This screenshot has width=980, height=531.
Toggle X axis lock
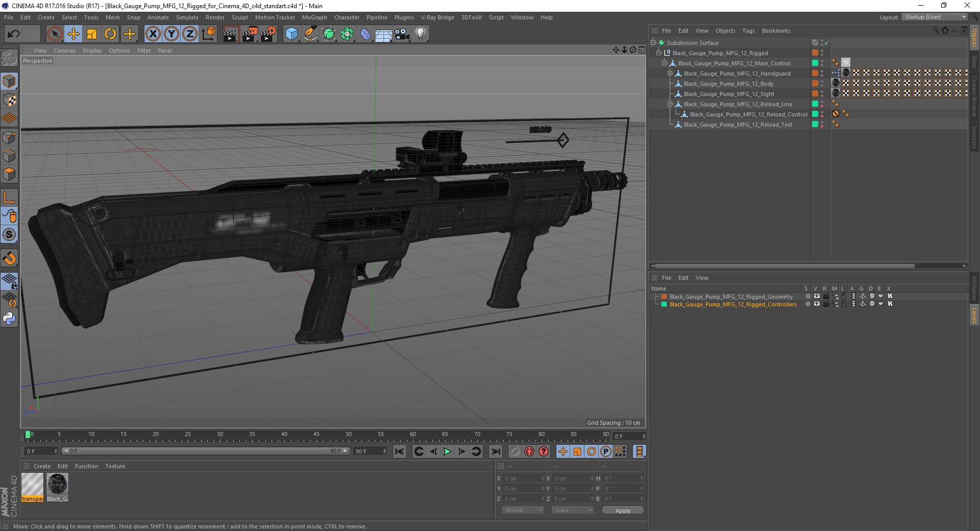pos(153,34)
